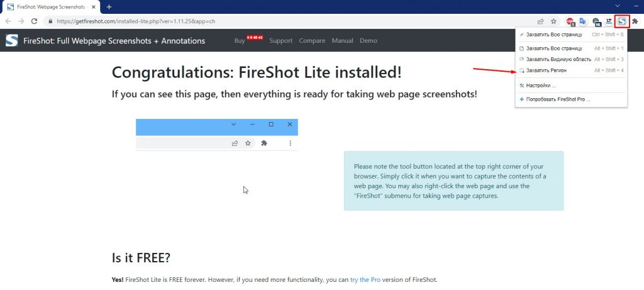644x290 pixels.
Task: Open the Compare link in header
Action: click(x=312, y=41)
